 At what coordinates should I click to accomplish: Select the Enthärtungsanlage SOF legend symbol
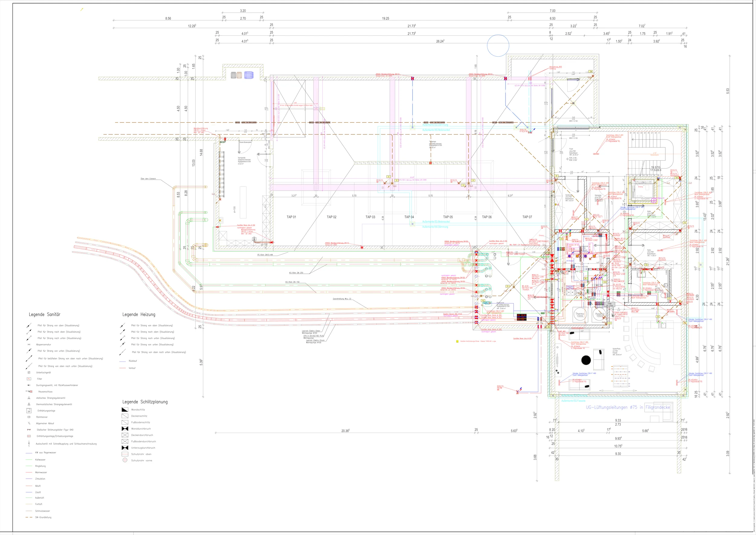point(29,411)
